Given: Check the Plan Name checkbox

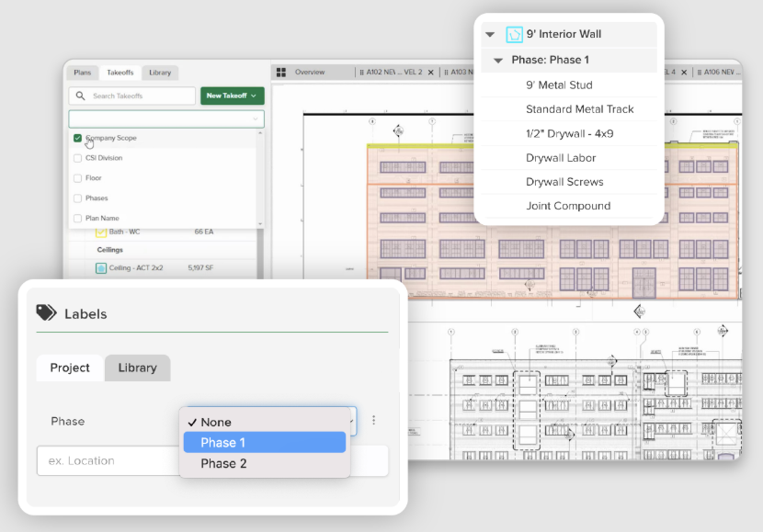Looking at the screenshot, I should tap(77, 219).
